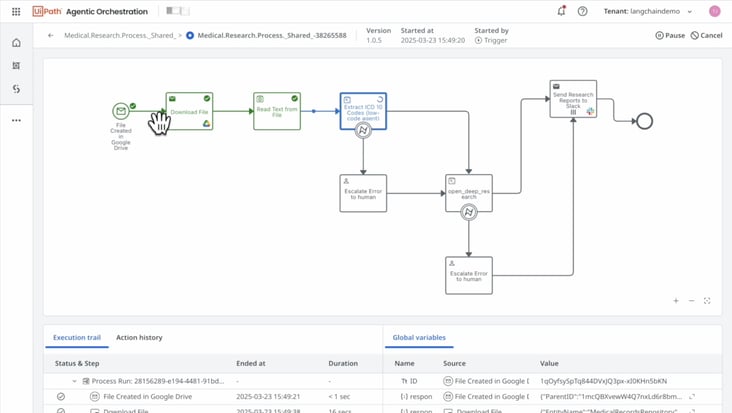Select the Download File node
Viewport: 732px width, 413px height.
point(189,111)
